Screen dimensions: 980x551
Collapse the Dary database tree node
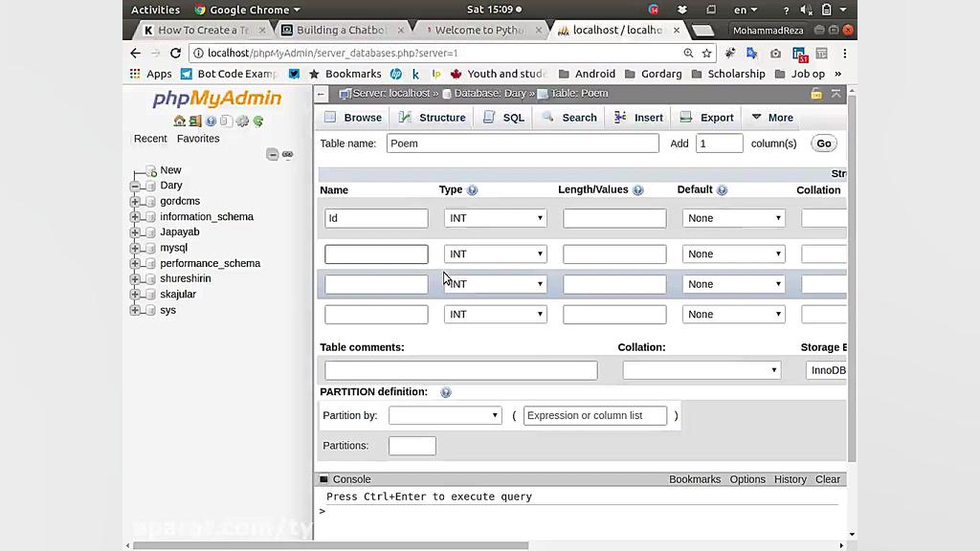point(135,187)
